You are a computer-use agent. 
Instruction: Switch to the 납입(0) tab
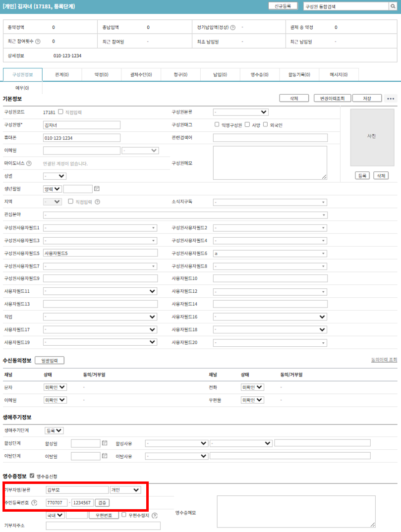[x=220, y=75]
